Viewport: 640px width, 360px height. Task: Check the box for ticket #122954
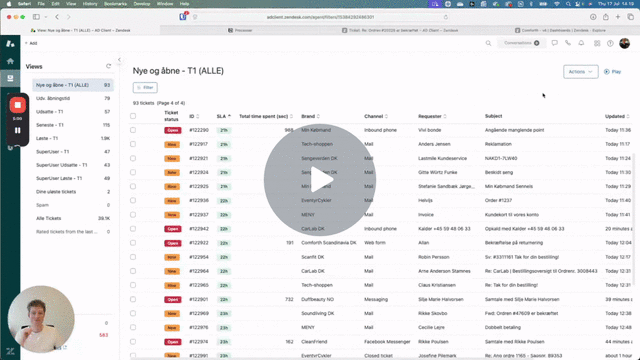tap(133, 257)
